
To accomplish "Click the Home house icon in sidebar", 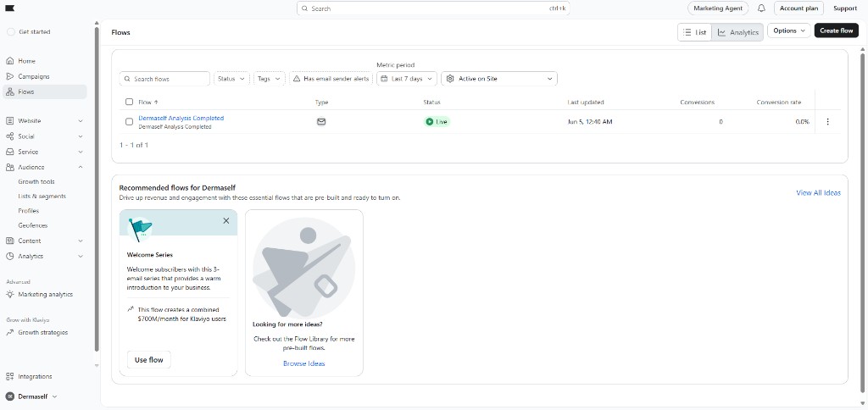I will point(10,61).
